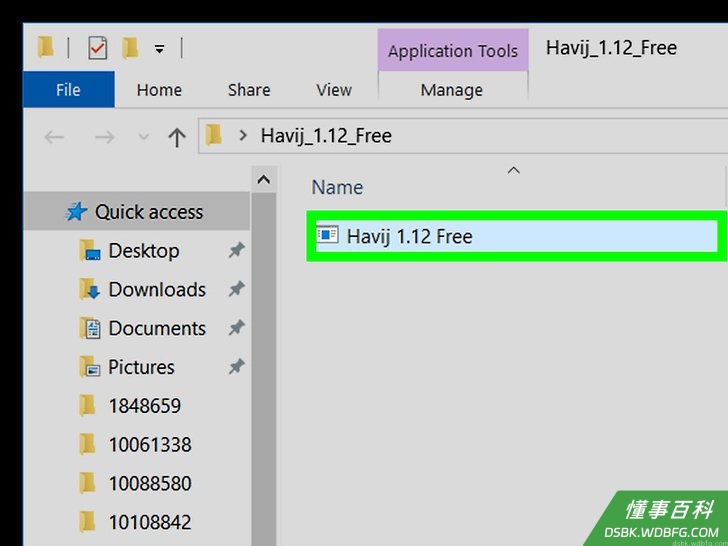Open the recent locations dropdown chevron
The width and height of the screenshot is (728, 546).
coord(144,137)
